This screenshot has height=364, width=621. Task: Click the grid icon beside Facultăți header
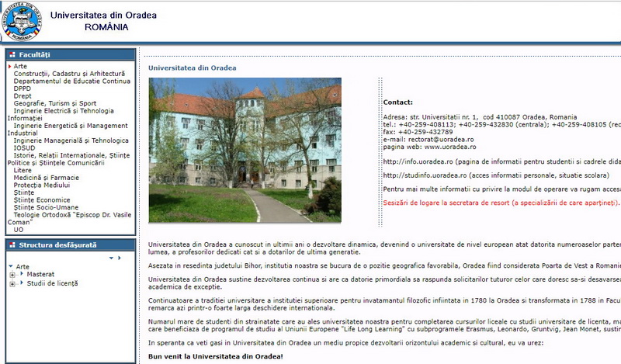[x=12, y=54]
